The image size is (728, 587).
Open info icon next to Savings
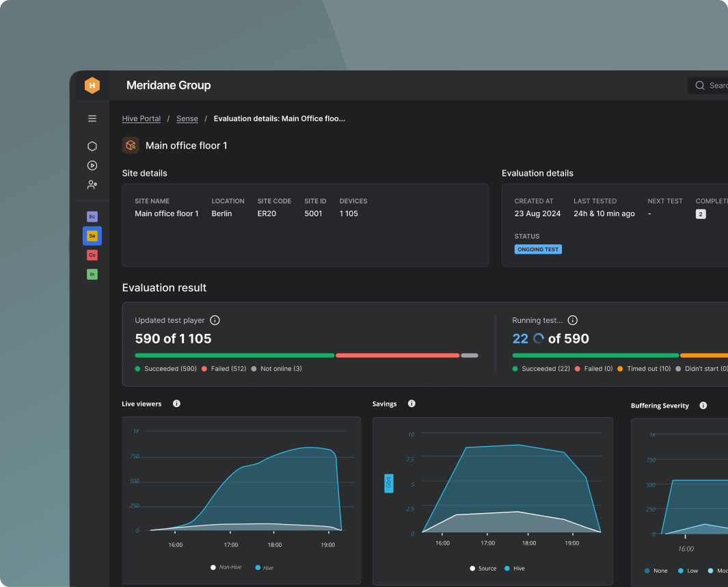click(x=412, y=404)
